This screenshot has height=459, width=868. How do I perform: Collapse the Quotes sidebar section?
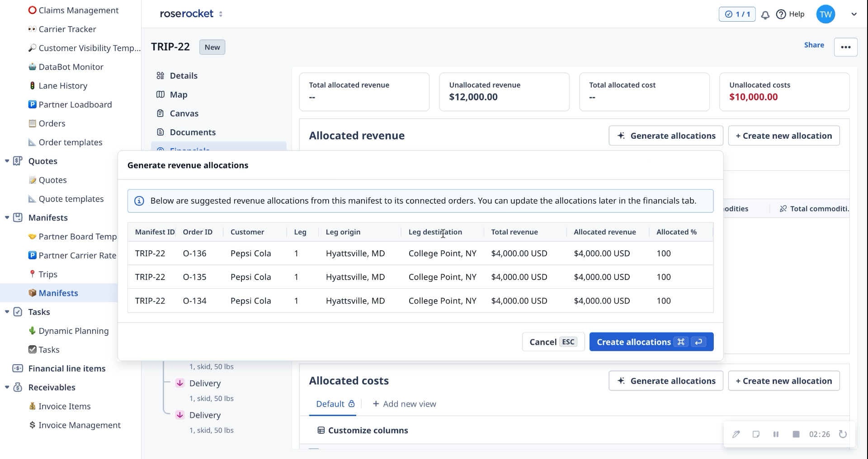[7, 161]
